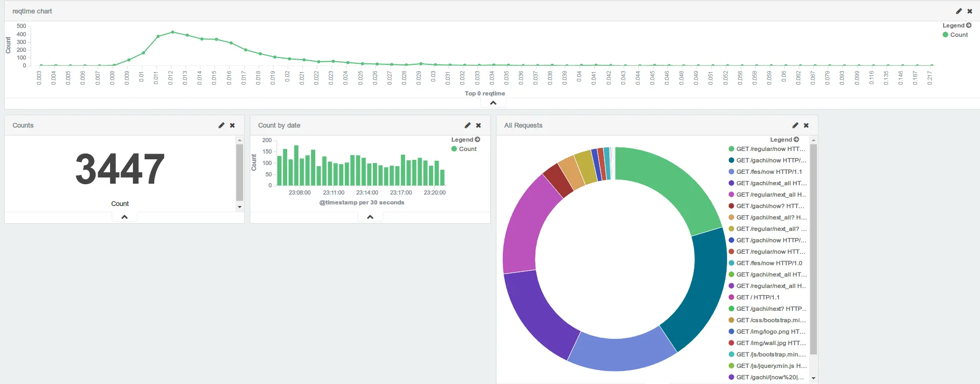Select legend entry GET /css/bootstrap.mi…
Viewport: 980px width, 384px height.
(x=768, y=320)
